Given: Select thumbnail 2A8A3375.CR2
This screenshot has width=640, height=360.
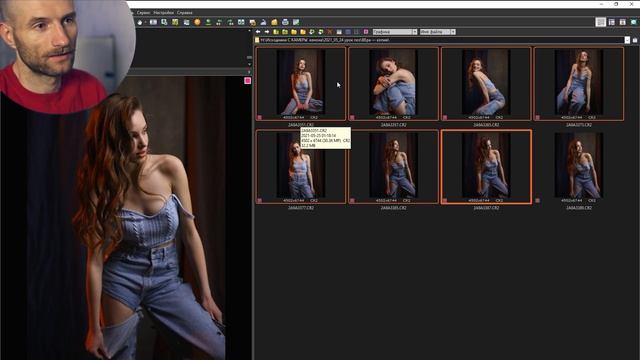Looking at the screenshot, I should [x=579, y=83].
